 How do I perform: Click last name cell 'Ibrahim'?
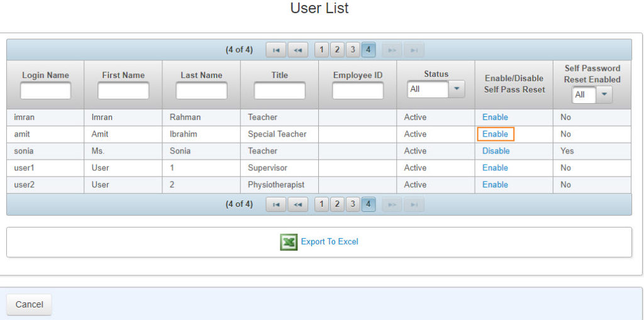(x=183, y=135)
